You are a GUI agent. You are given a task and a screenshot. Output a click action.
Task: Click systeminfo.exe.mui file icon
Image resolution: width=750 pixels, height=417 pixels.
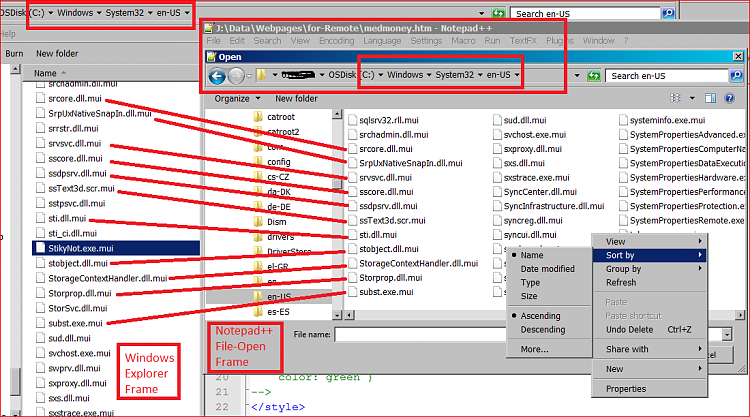click(x=623, y=120)
